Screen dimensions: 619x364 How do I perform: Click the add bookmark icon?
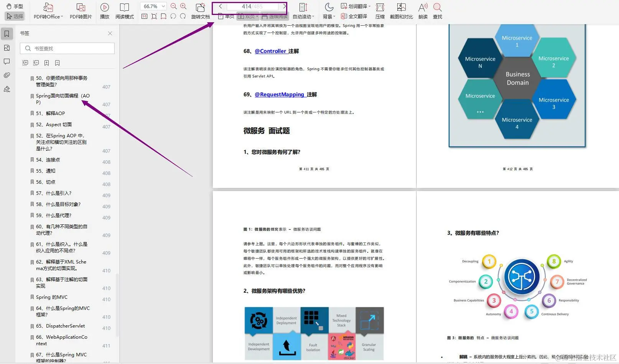(46, 63)
